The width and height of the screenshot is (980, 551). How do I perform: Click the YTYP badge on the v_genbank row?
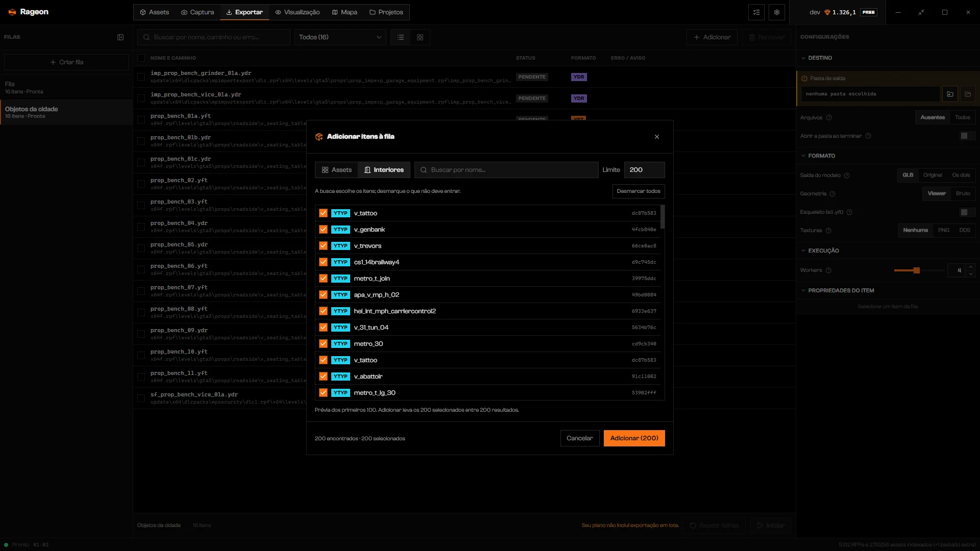[340, 230]
